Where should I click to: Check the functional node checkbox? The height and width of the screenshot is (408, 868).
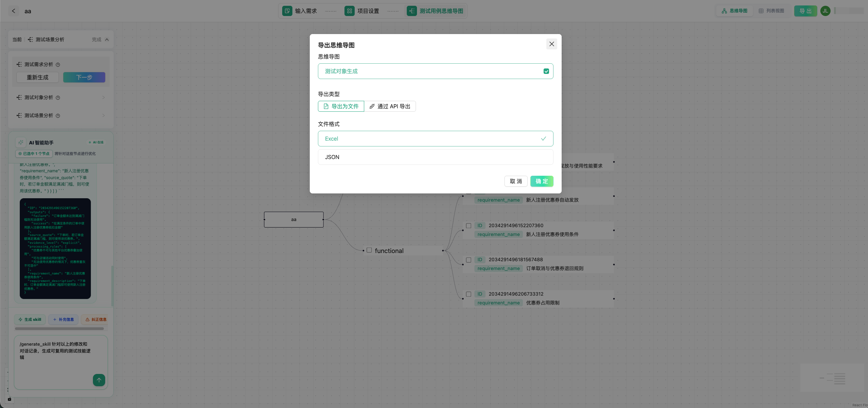click(369, 250)
